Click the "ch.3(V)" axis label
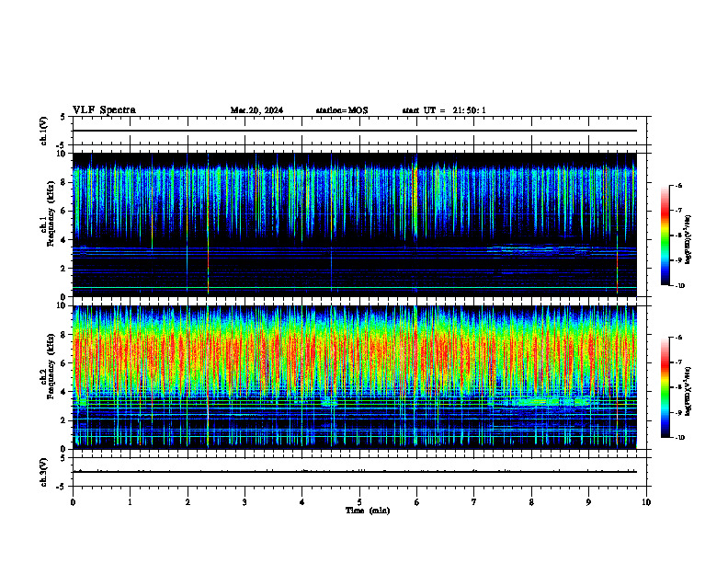728x563 pixels. (x=44, y=472)
